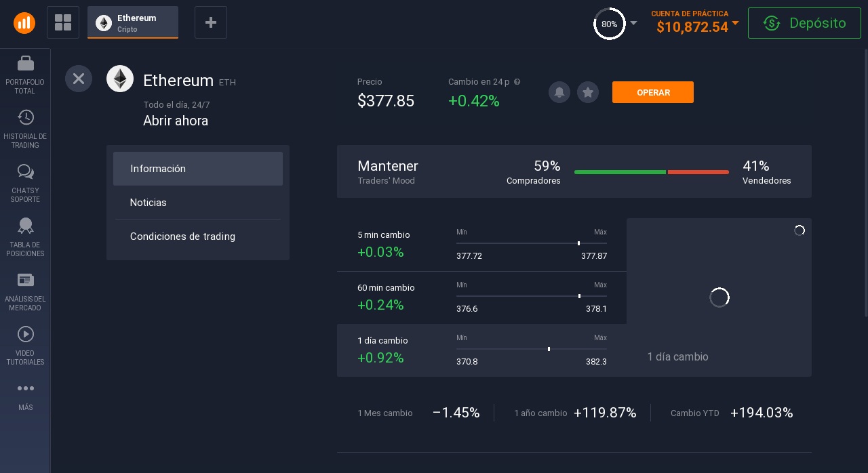Click the chart panel loading spinner
This screenshot has width=868, height=473.
[719, 297]
